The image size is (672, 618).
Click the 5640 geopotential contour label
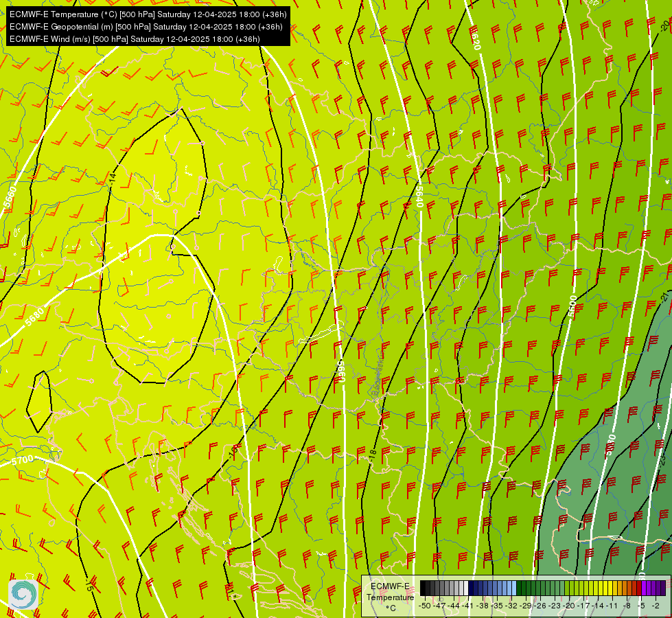coord(419,196)
